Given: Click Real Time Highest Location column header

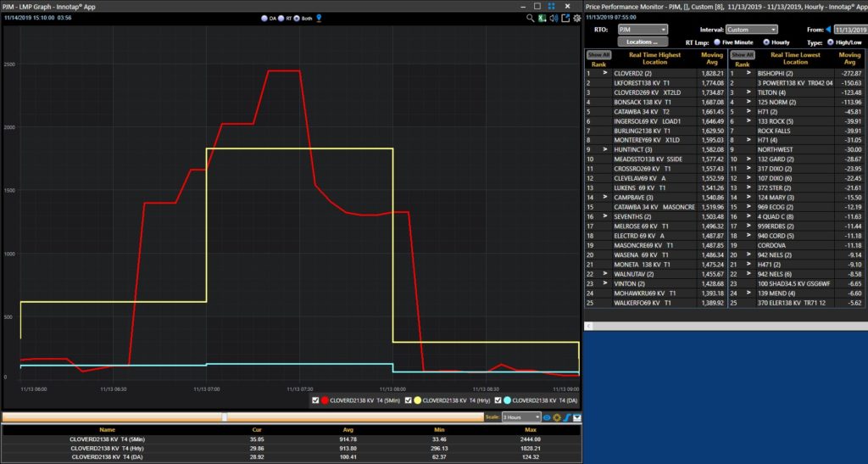Looking at the screenshot, I should pos(655,59).
